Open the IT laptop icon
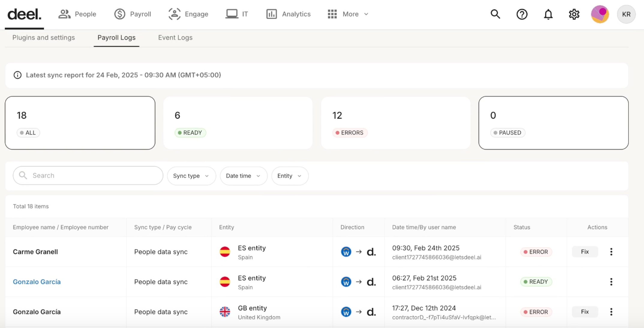Image resolution: width=644 pixels, height=328 pixels. coord(232,14)
